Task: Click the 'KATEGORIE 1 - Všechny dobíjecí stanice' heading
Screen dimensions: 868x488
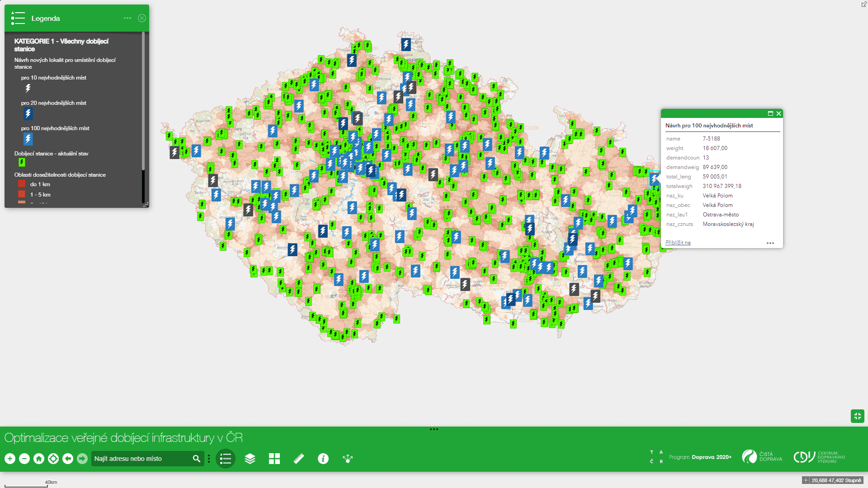Action: pos(61,45)
